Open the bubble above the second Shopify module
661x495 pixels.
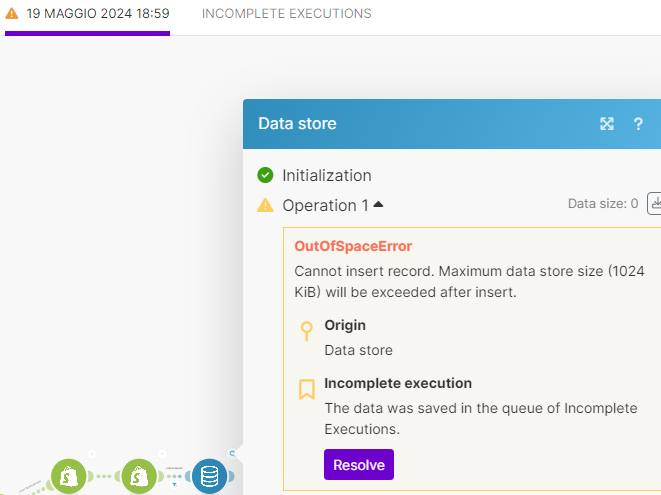(x=162, y=454)
